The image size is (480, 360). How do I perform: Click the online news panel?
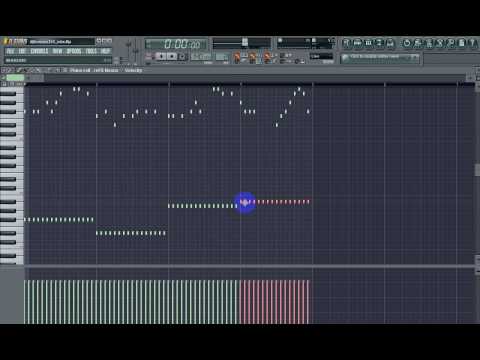380,58
